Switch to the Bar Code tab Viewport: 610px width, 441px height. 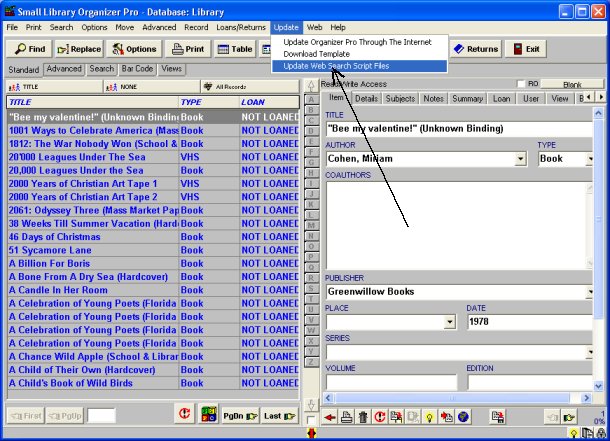[x=137, y=69]
